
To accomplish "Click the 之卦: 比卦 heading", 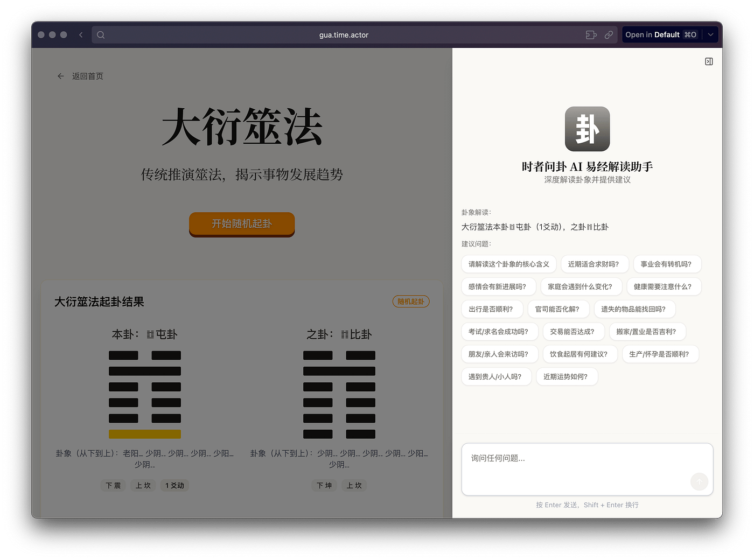I will [339, 334].
